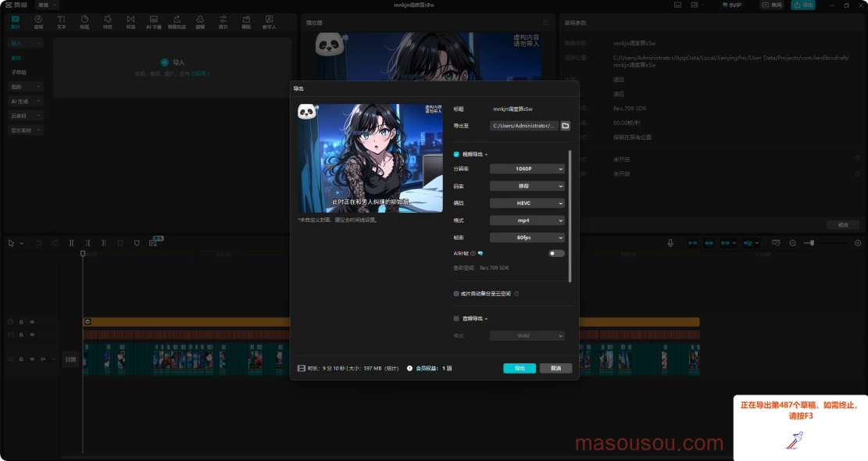Toggle visibility of the orange subtitle track

point(32,322)
